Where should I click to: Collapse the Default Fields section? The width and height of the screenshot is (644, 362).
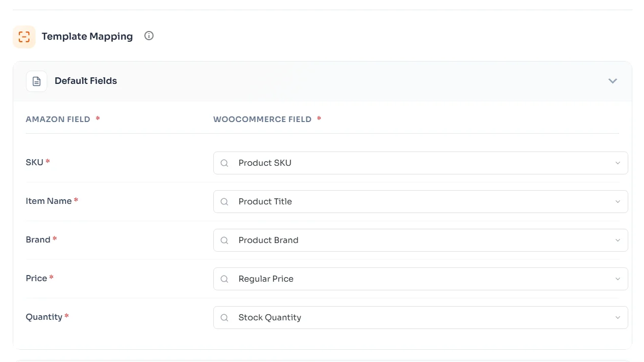[613, 81]
